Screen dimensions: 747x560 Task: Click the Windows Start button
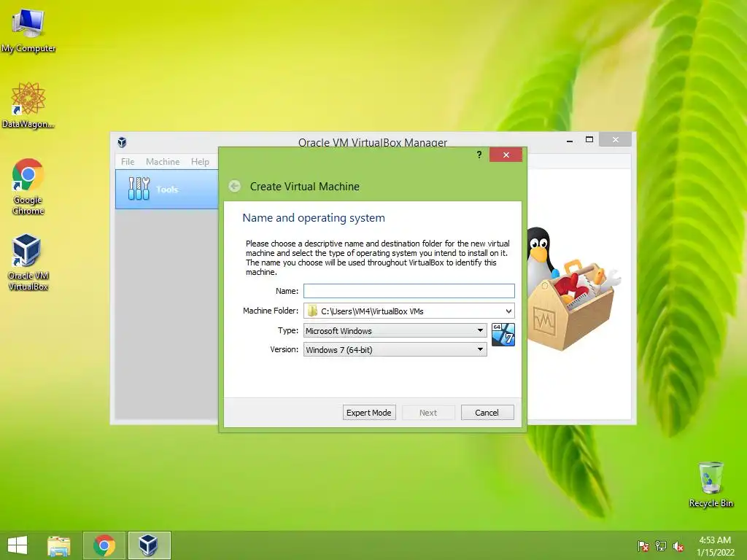pyautogui.click(x=18, y=545)
